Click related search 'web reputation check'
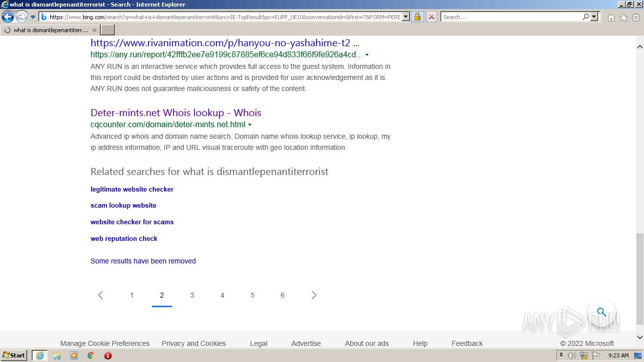This screenshot has height=362, width=644. point(124,238)
